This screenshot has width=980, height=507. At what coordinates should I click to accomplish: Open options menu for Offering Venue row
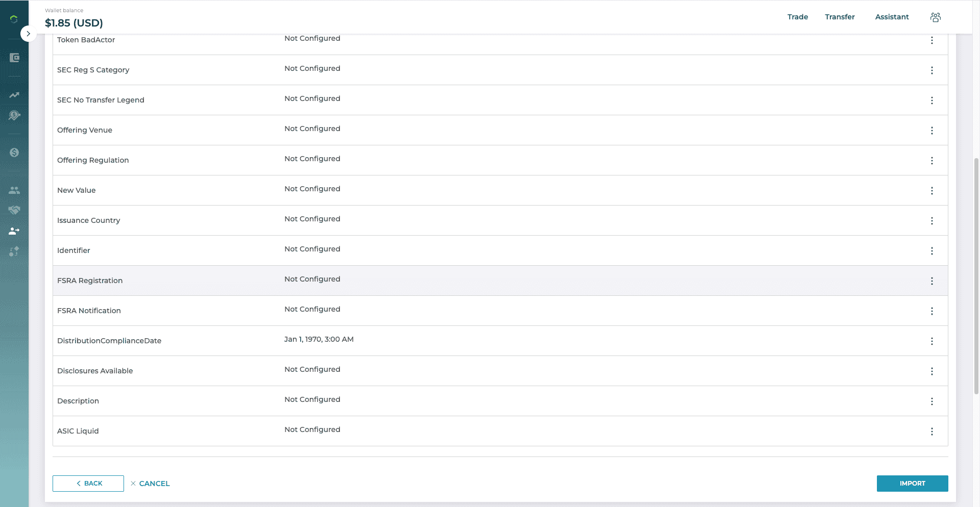[932, 131]
